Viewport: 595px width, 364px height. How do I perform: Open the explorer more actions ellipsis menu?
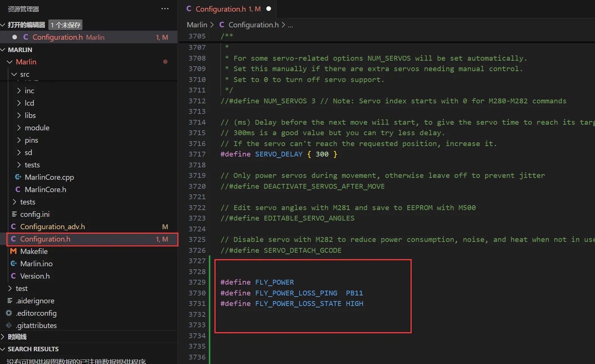tap(165, 9)
